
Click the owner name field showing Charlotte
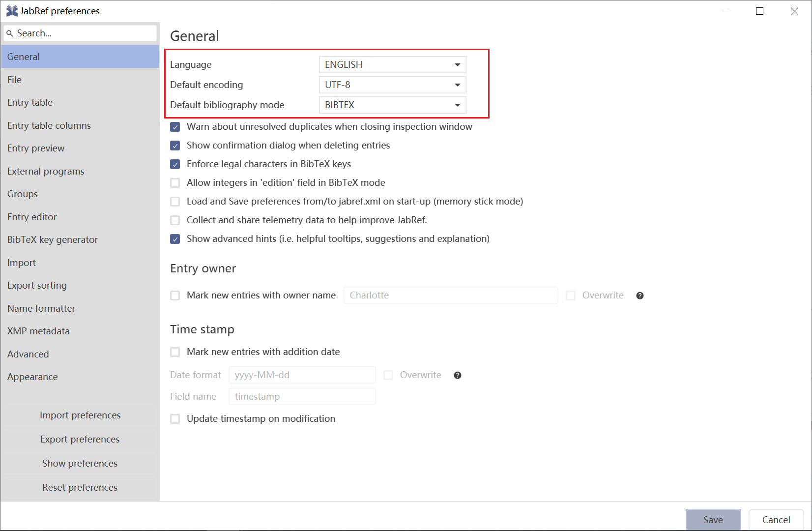pyautogui.click(x=451, y=295)
